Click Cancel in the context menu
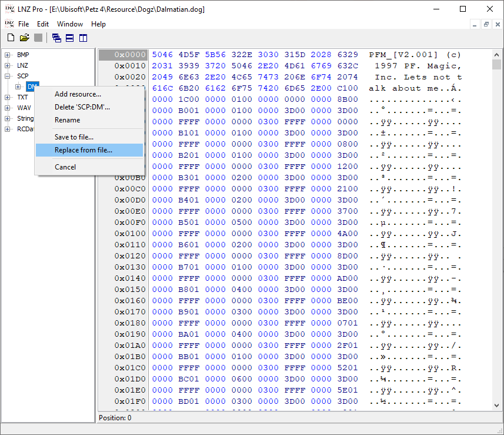 pos(65,167)
